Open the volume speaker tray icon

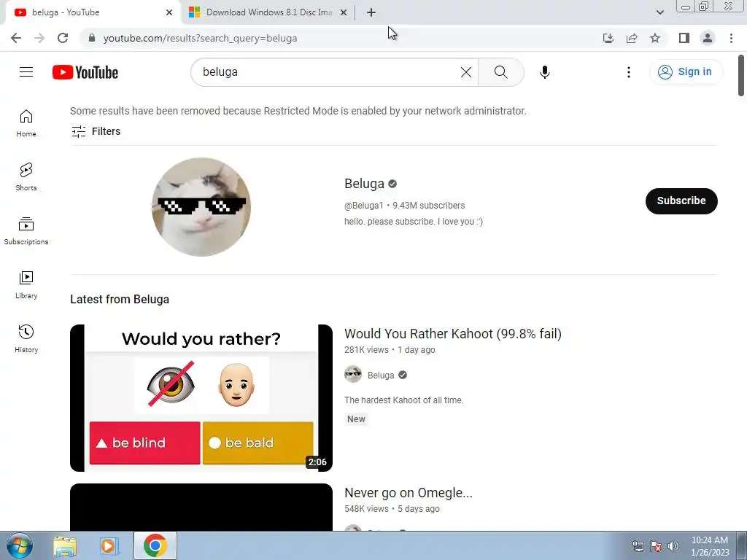click(673, 546)
